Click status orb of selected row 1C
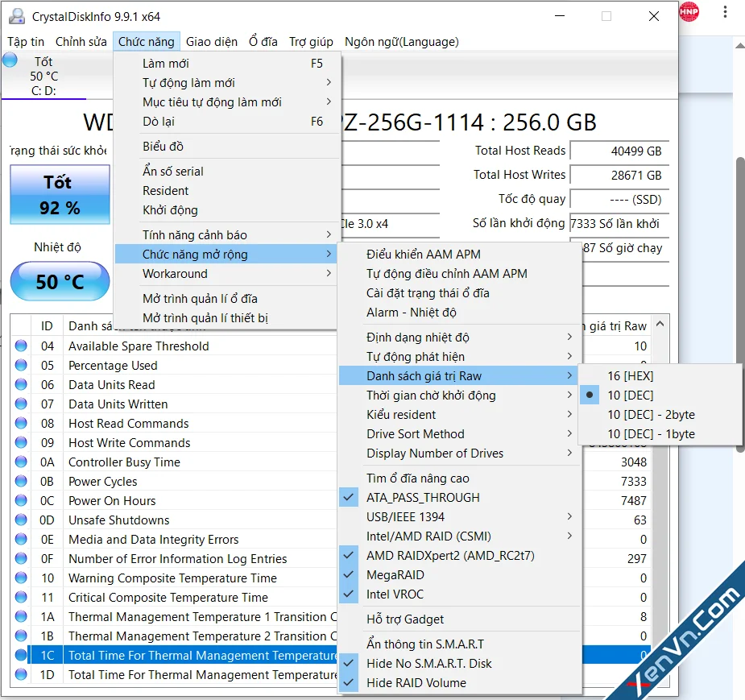 [x=21, y=655]
